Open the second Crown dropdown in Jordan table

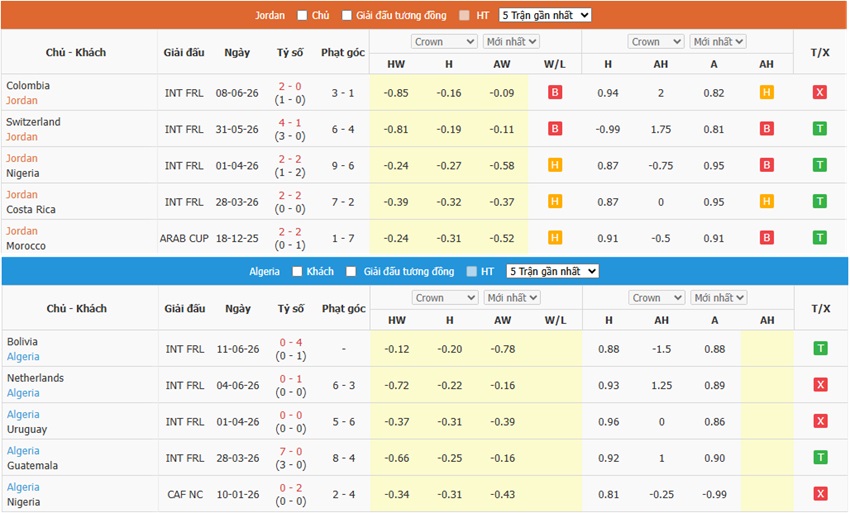click(x=655, y=42)
